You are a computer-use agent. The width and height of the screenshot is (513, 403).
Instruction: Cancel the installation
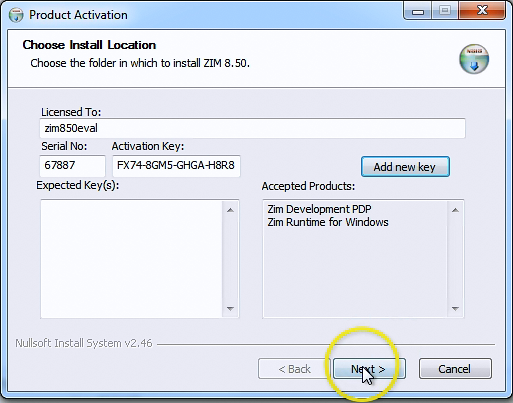[x=455, y=369]
